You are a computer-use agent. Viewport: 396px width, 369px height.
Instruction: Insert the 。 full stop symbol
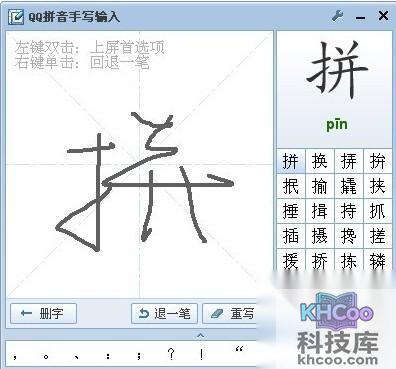pyautogui.click(x=46, y=357)
